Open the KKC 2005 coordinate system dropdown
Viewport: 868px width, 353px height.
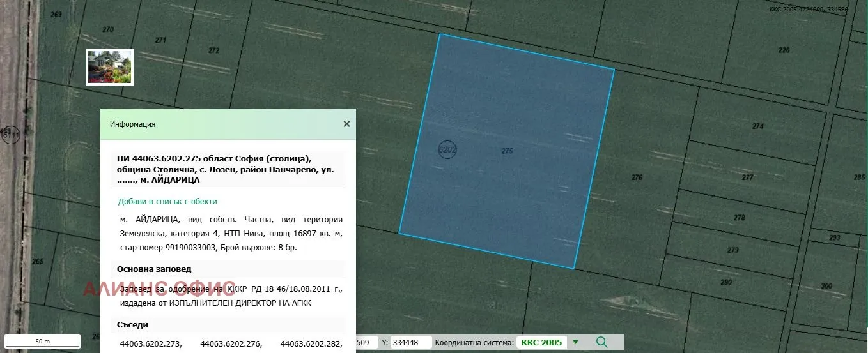pos(575,342)
